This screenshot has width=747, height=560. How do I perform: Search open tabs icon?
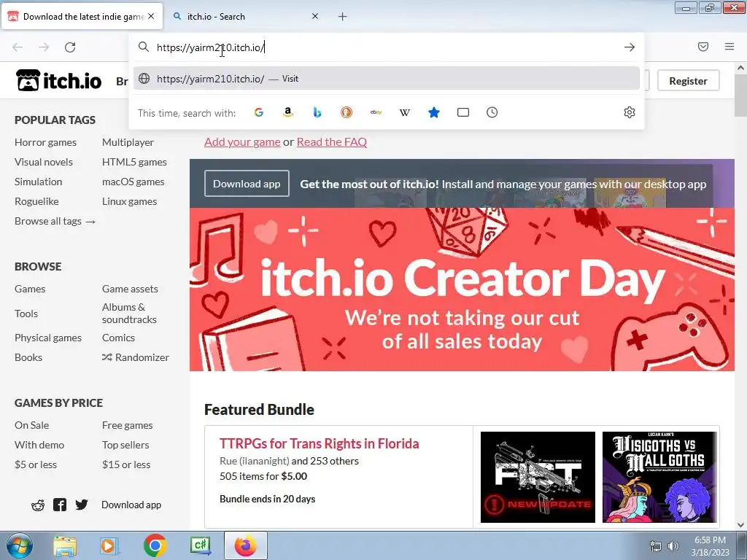point(463,112)
